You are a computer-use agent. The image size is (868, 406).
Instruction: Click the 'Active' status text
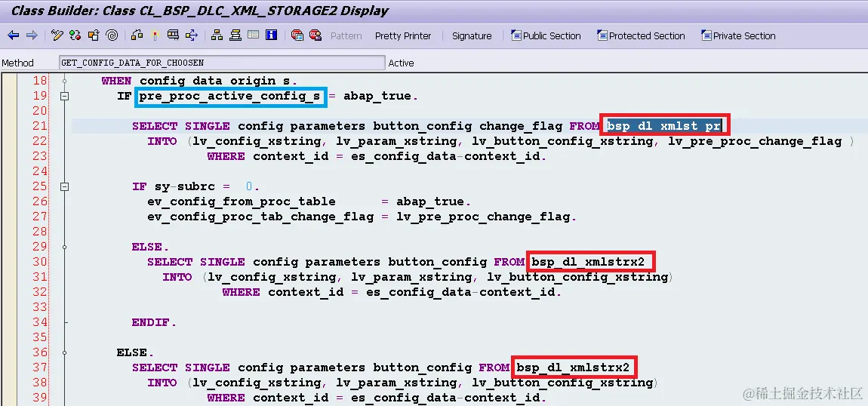click(x=402, y=63)
